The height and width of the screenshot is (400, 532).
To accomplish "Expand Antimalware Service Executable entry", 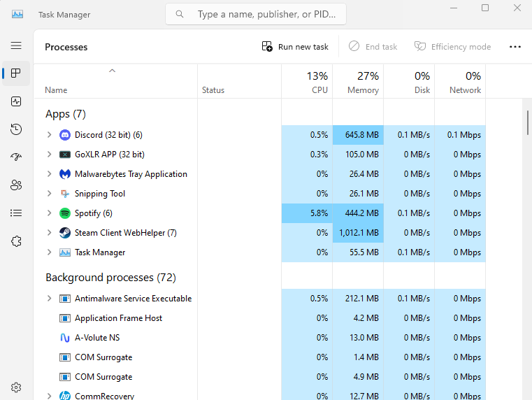I will (x=49, y=299).
